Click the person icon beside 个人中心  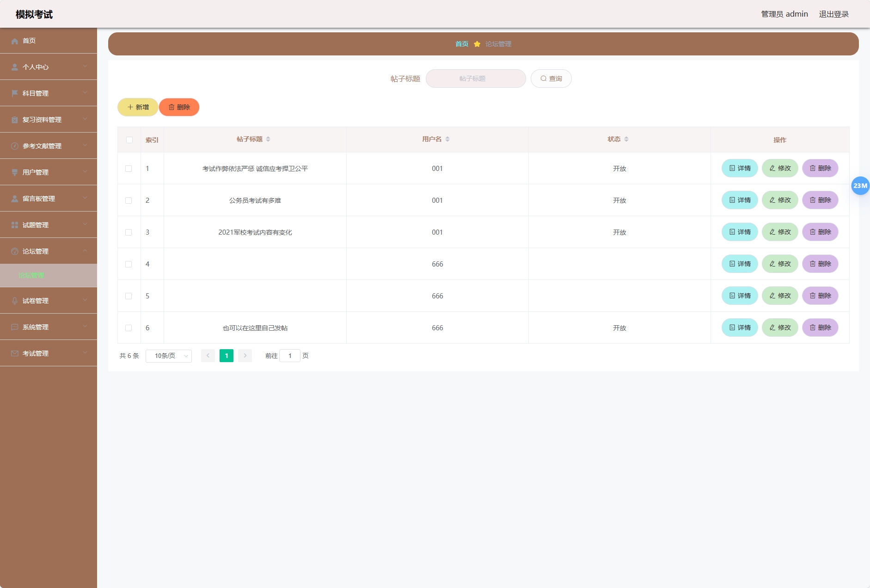click(x=15, y=67)
